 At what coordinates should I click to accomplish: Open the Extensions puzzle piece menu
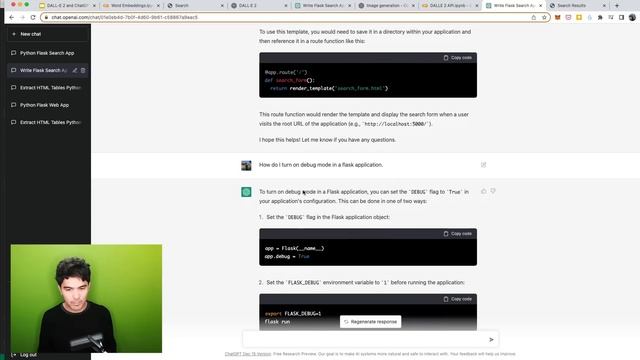click(x=600, y=18)
